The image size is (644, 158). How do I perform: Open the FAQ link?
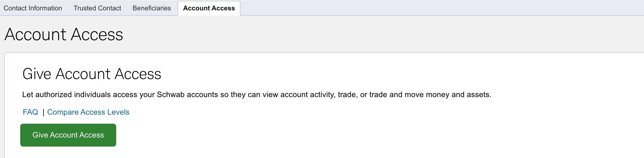coord(30,112)
